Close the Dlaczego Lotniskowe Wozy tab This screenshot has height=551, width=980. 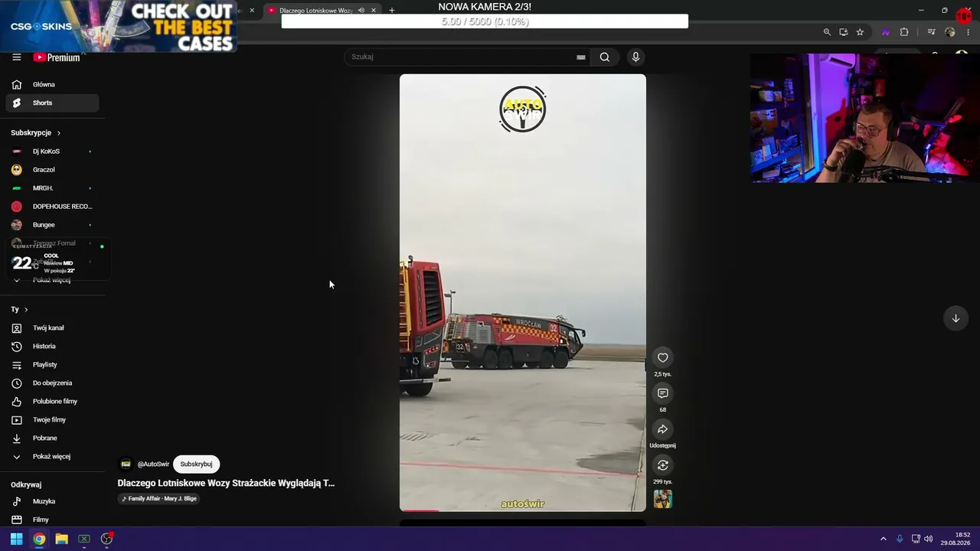[374, 11]
